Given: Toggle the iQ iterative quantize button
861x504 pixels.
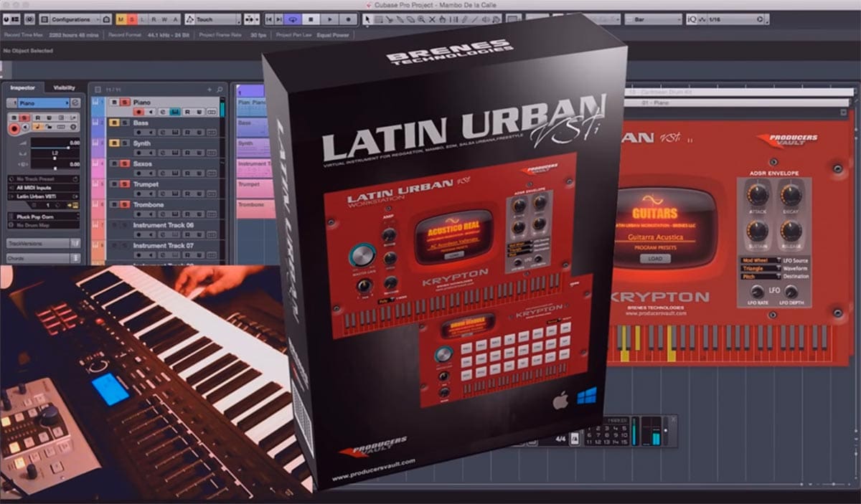Looking at the screenshot, I should [693, 19].
